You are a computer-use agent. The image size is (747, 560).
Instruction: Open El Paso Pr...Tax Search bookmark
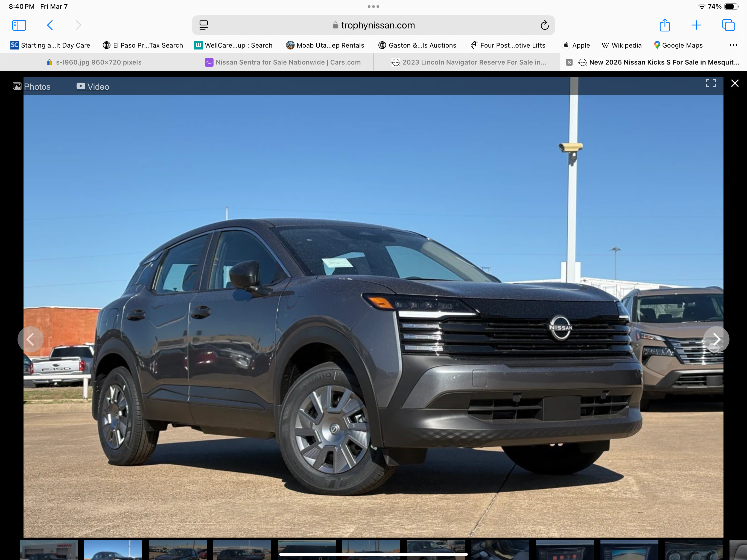coord(143,45)
